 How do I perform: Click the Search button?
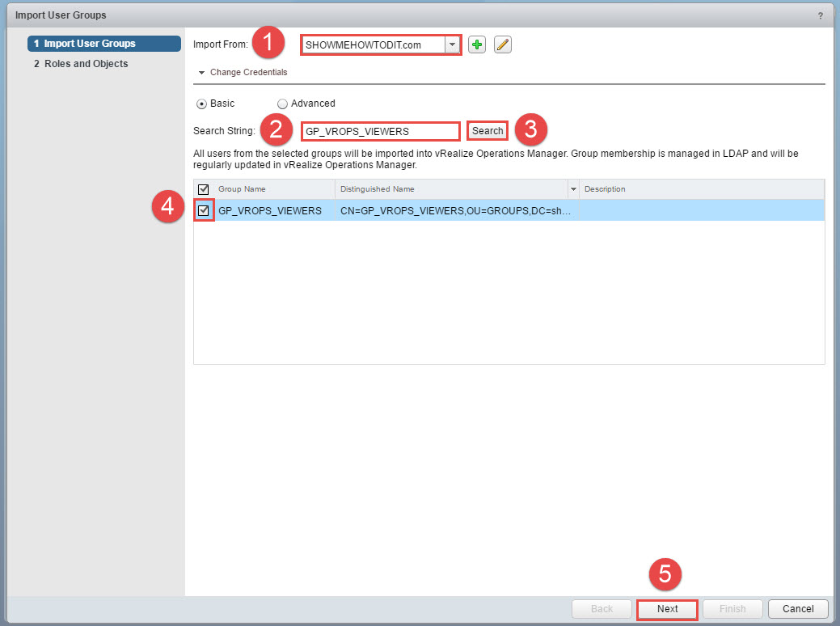(488, 131)
